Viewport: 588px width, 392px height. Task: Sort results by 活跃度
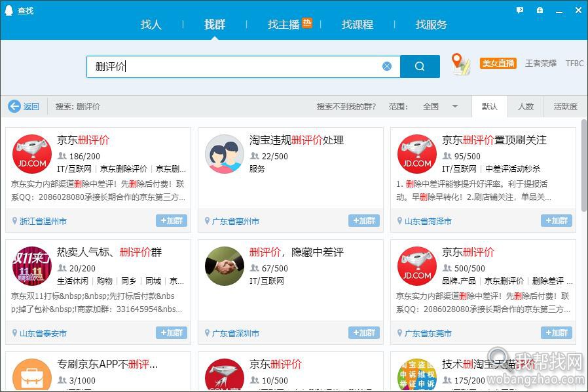tap(566, 106)
